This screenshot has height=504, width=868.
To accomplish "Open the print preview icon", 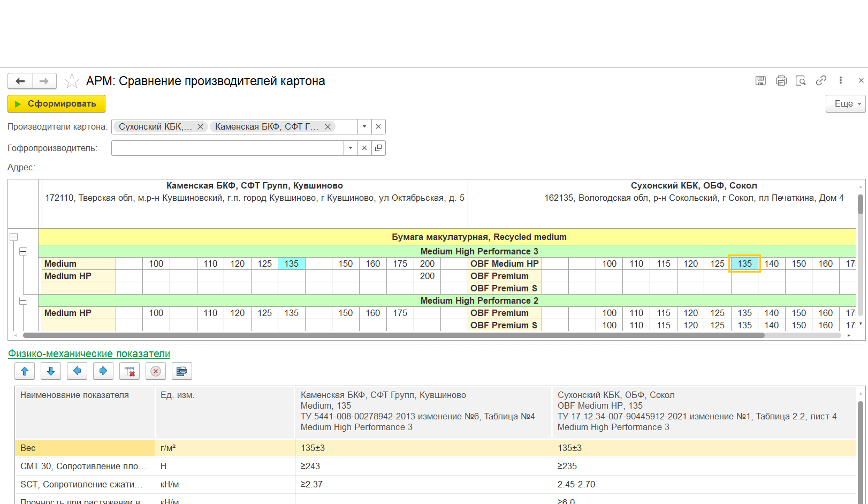I will pos(801,80).
